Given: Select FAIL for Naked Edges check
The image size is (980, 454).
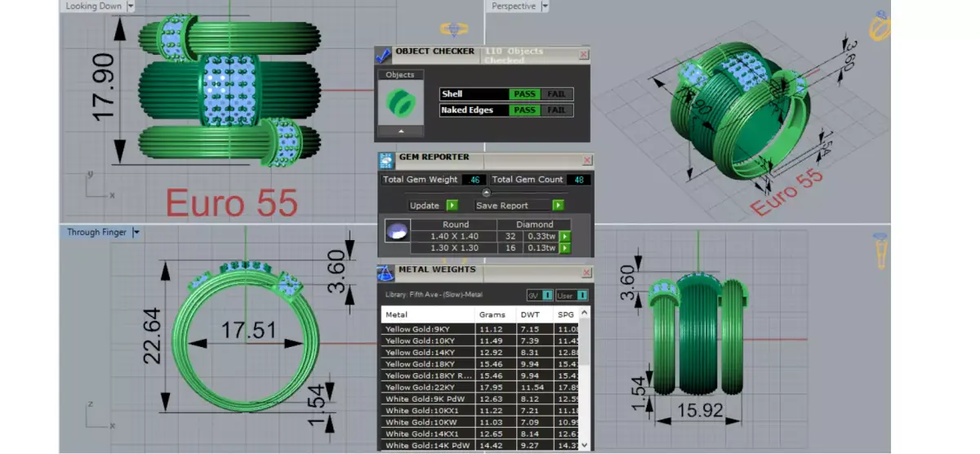Looking at the screenshot, I should click(556, 110).
